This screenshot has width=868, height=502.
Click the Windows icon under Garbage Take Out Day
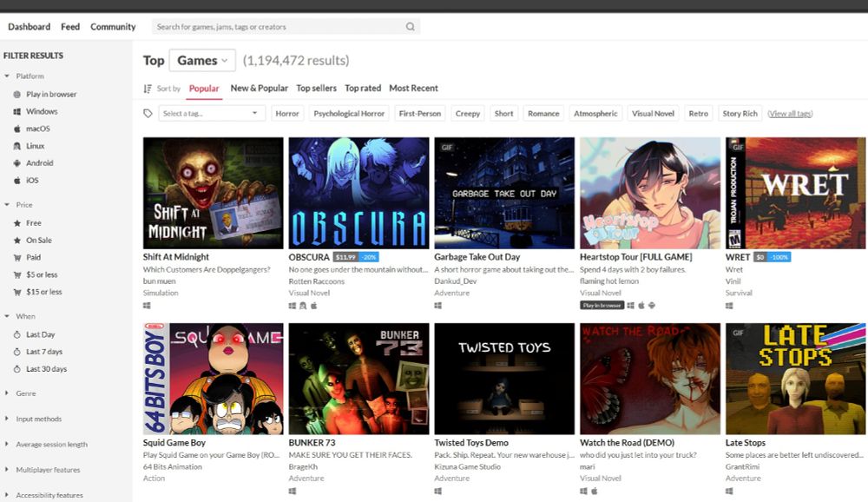click(x=437, y=306)
